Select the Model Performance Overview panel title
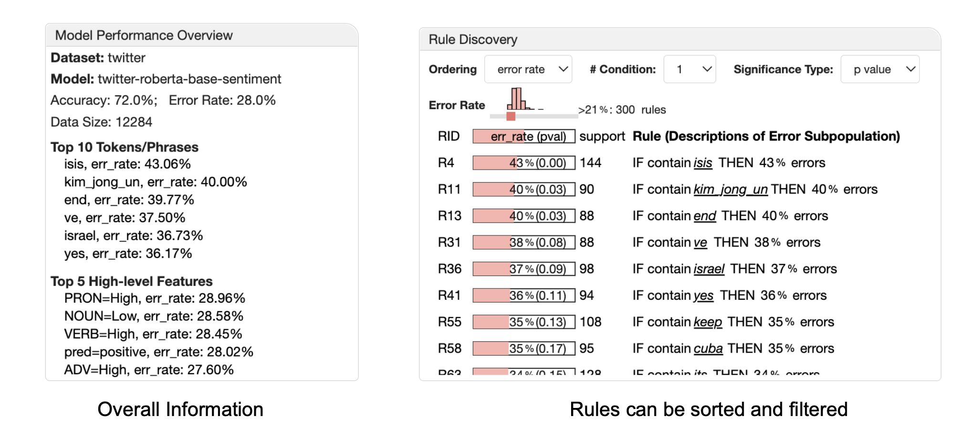980x427 pixels. tap(144, 35)
